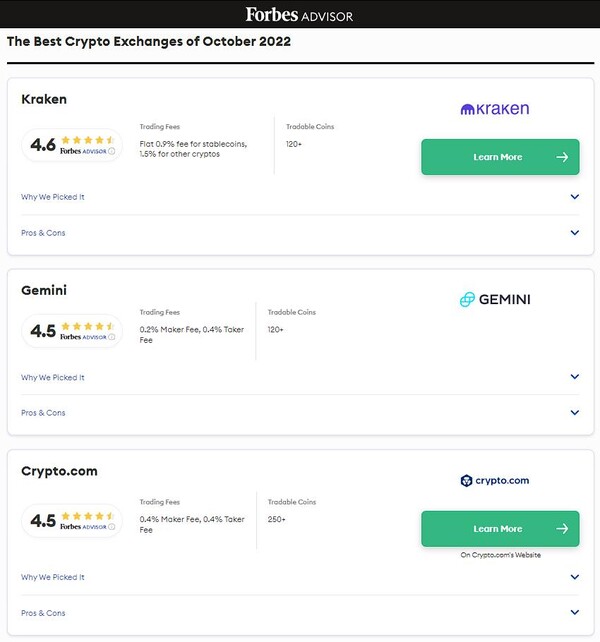The width and height of the screenshot is (600, 642).
Task: Show Gemini's Pros & Cons details
Action: point(574,413)
